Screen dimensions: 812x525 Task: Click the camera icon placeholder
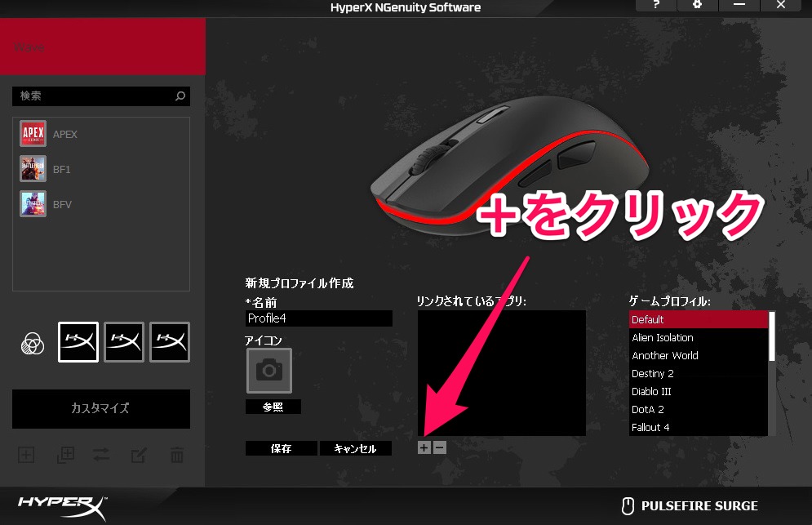(x=269, y=371)
